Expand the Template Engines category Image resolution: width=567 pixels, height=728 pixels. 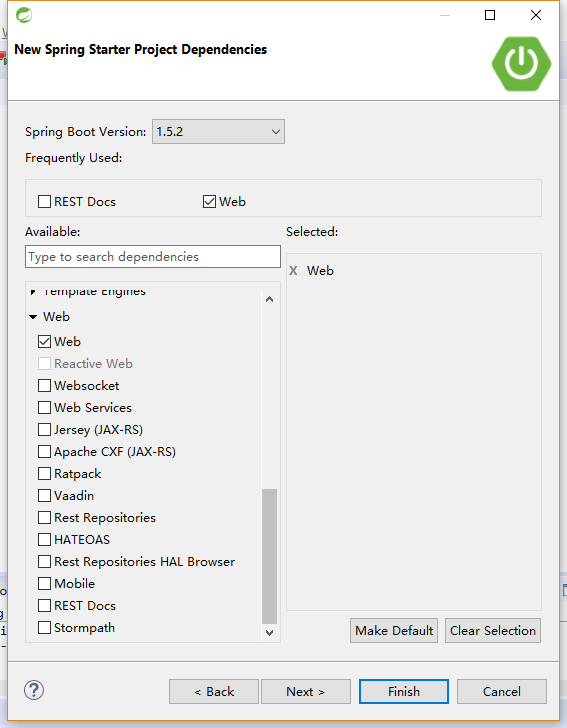pos(33,292)
